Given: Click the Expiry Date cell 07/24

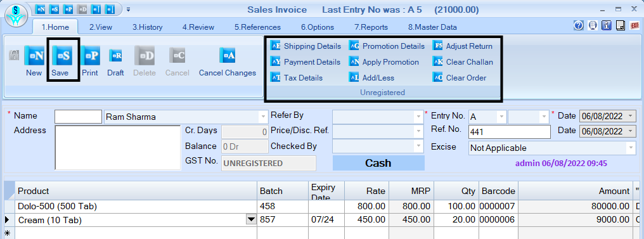Looking at the screenshot, I should [x=326, y=220].
